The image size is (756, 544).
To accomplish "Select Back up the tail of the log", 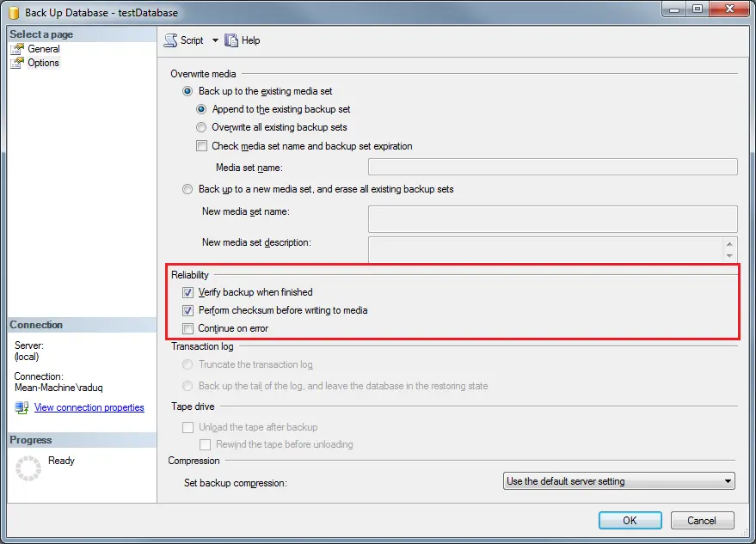I will click(x=187, y=386).
